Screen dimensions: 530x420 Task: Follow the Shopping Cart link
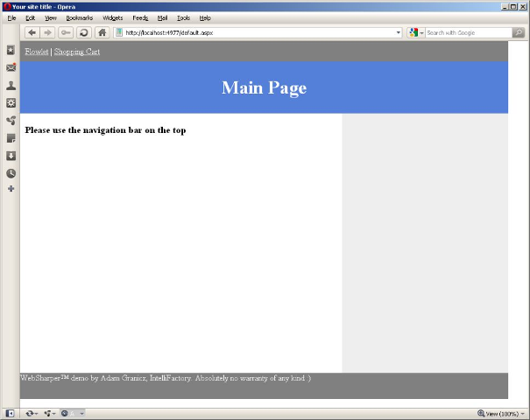(77, 52)
